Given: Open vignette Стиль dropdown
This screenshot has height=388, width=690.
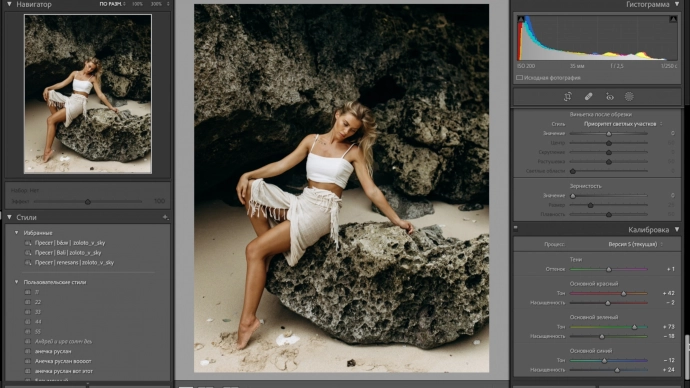Looking at the screenshot, I should pos(623,124).
